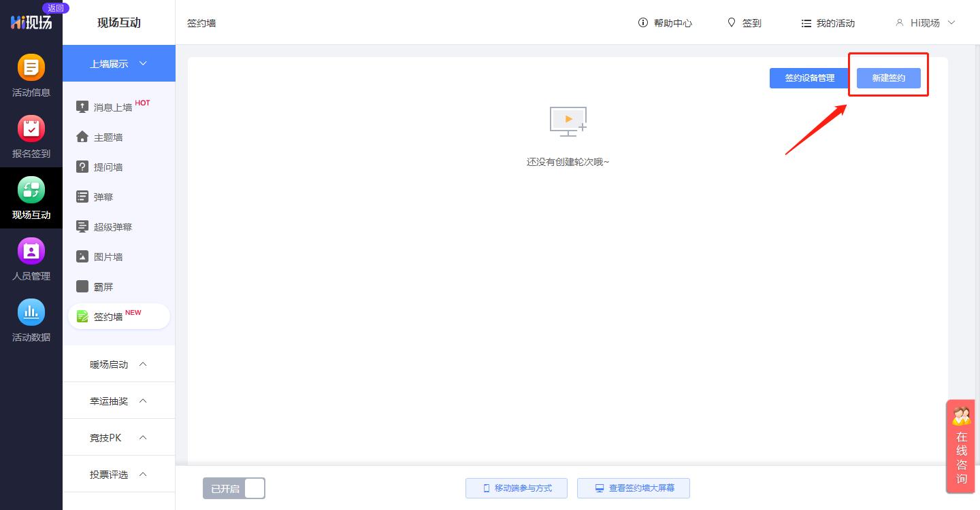
Task: Click the 弹幕 feature icon
Action: tap(103, 197)
